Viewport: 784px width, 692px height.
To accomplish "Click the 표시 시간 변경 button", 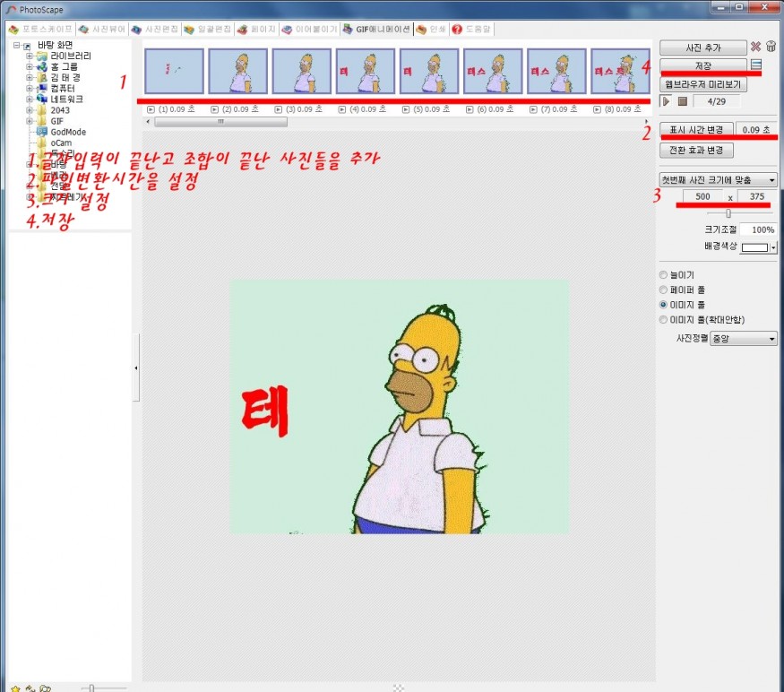I will tap(696, 130).
